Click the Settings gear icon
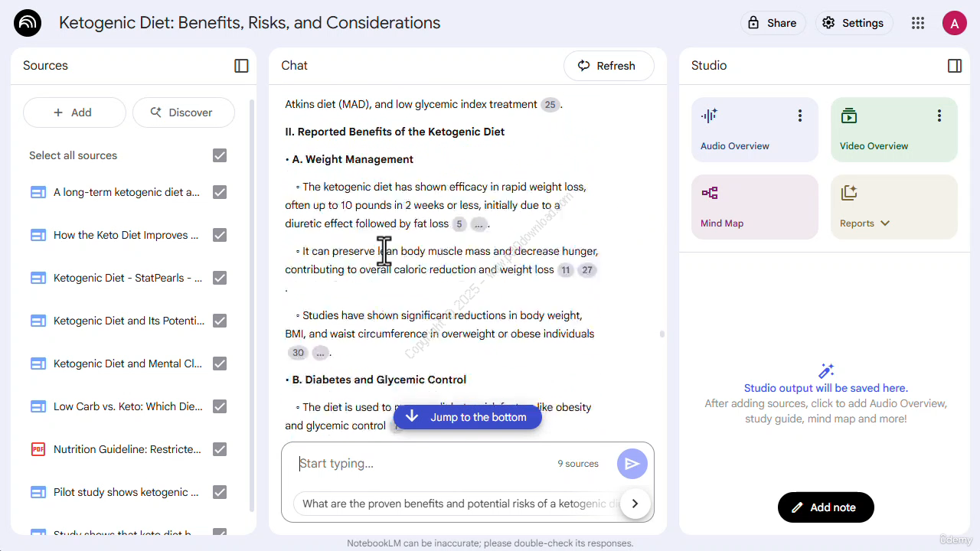 [x=828, y=23]
